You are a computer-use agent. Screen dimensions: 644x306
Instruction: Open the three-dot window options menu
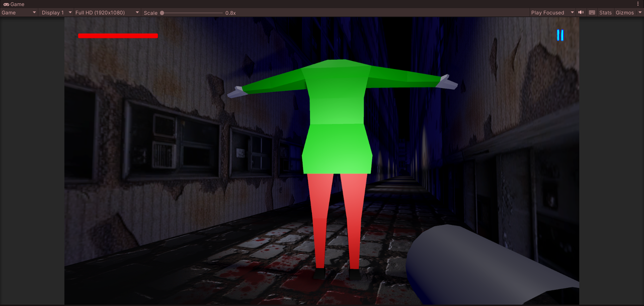pos(638,4)
